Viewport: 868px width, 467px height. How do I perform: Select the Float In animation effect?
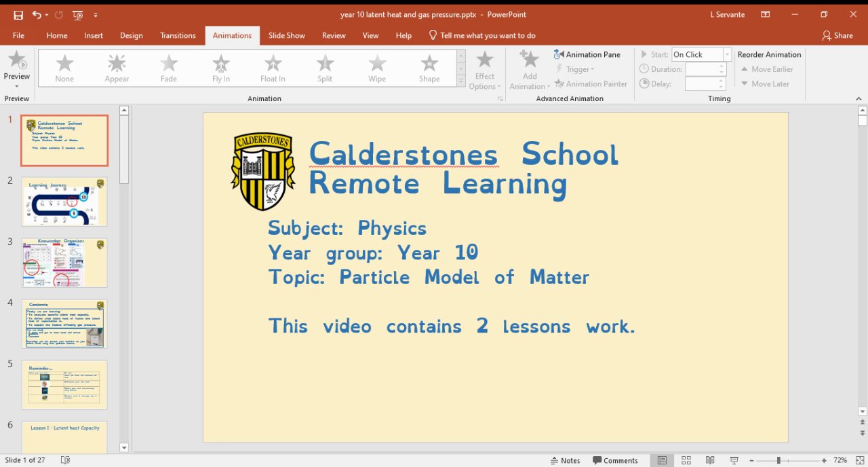pyautogui.click(x=273, y=69)
